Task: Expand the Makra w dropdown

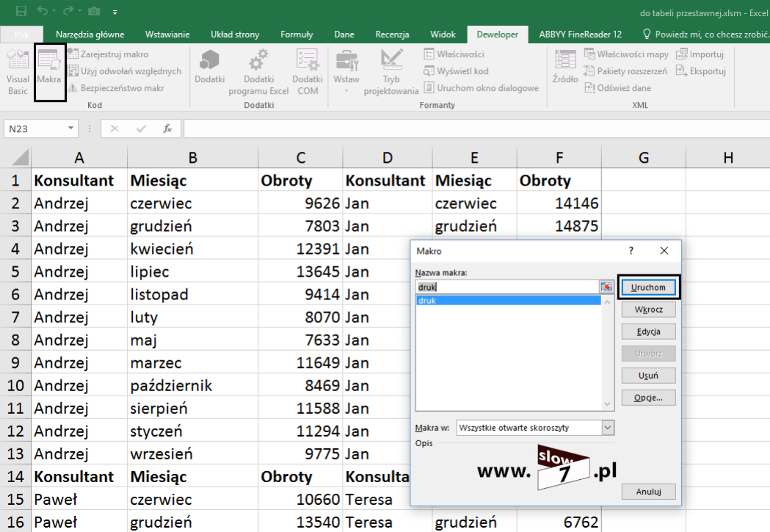Action: click(608, 428)
